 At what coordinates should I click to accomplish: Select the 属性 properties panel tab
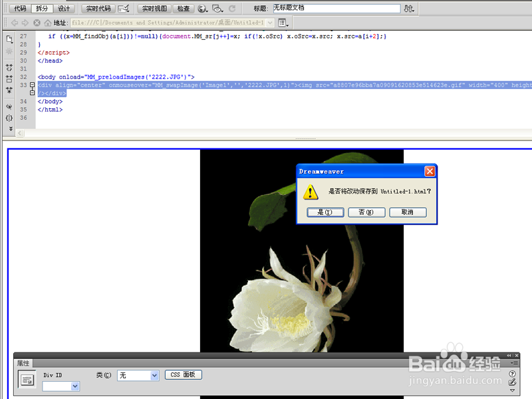[x=23, y=363]
